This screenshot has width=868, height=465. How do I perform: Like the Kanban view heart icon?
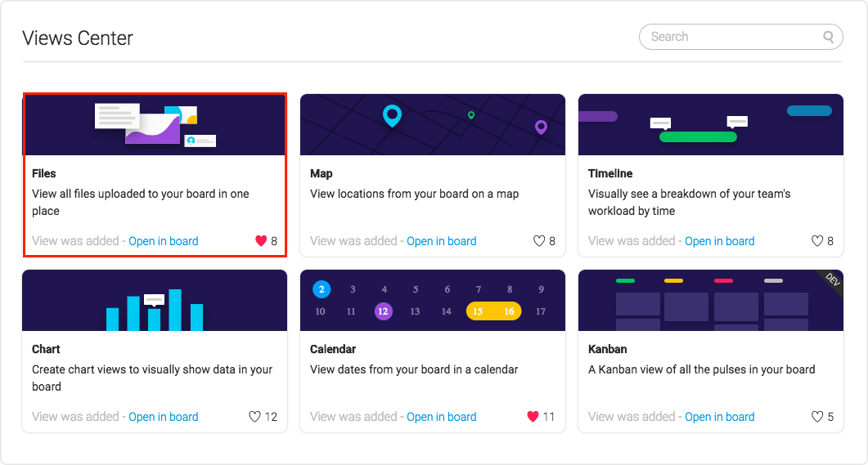tap(817, 417)
